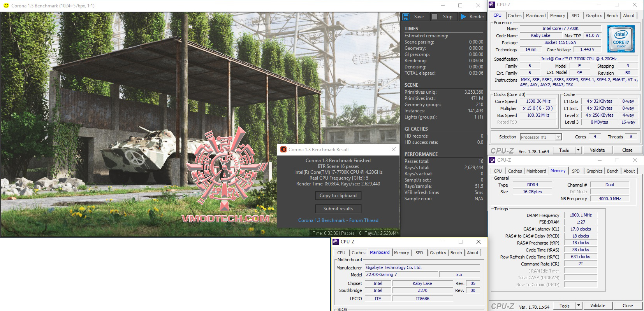Click Multiplier value 'x 15.0 ( 8 - 50 )'
Image resolution: width=644 pixels, height=311 pixels.
point(538,108)
